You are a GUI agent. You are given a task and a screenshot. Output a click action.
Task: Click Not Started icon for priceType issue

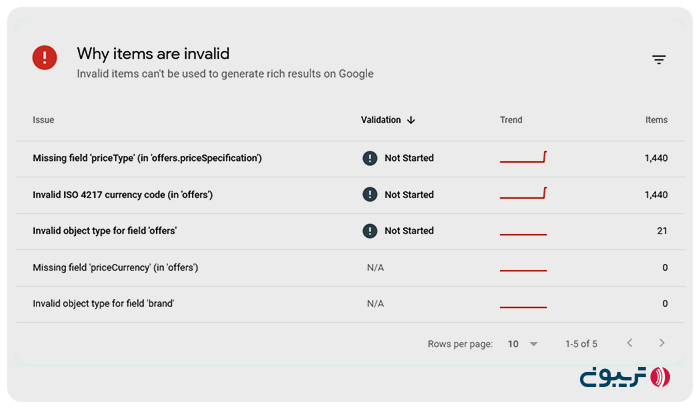(370, 158)
